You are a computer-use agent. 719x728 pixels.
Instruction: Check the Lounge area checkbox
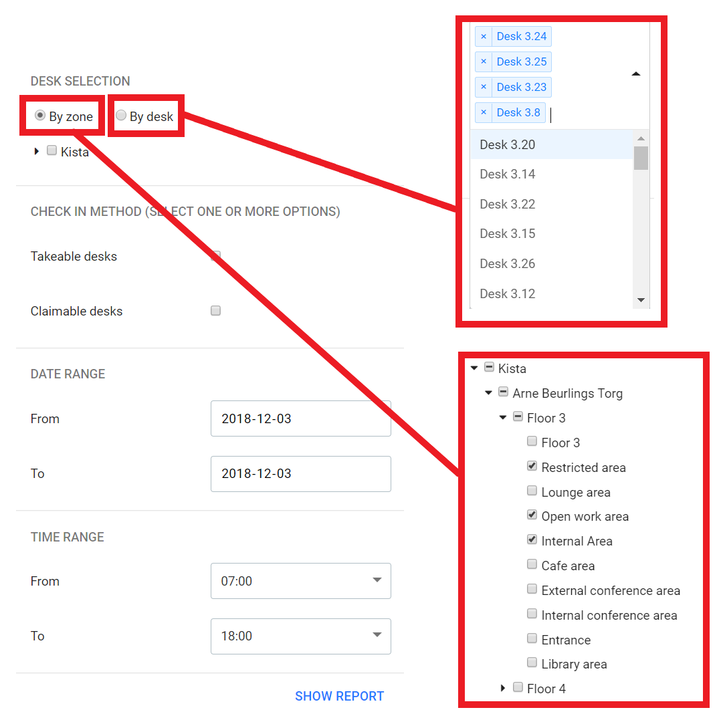(x=532, y=490)
